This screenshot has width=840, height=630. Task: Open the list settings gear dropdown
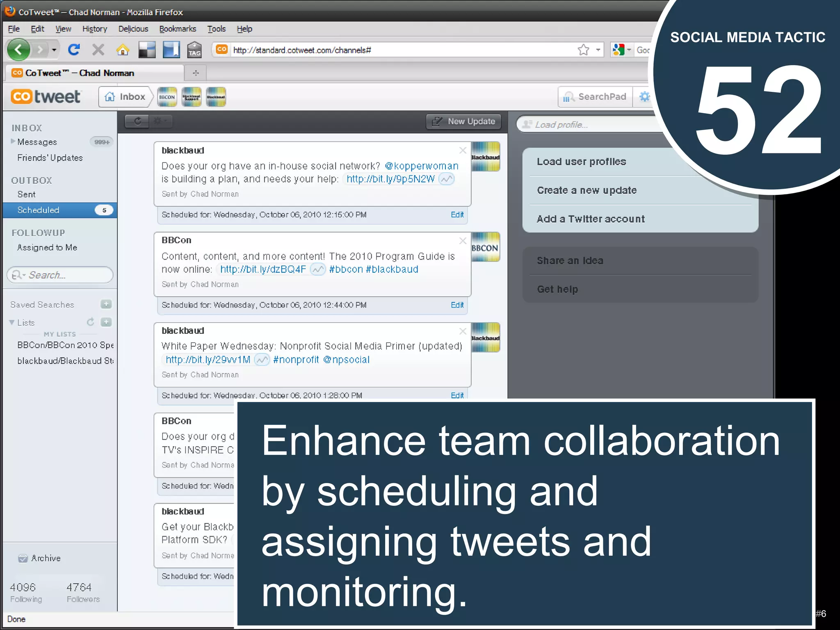pos(160,121)
